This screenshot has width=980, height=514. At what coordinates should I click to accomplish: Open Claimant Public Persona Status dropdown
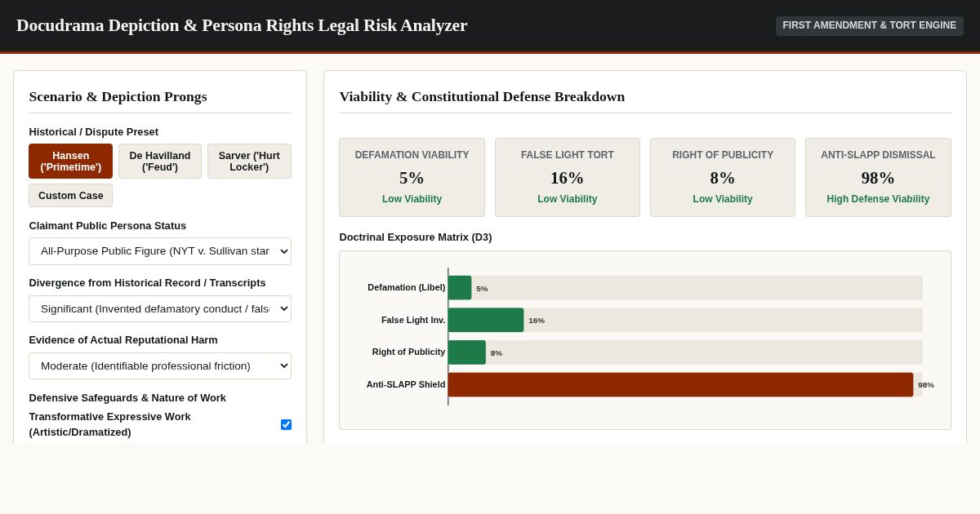160,251
